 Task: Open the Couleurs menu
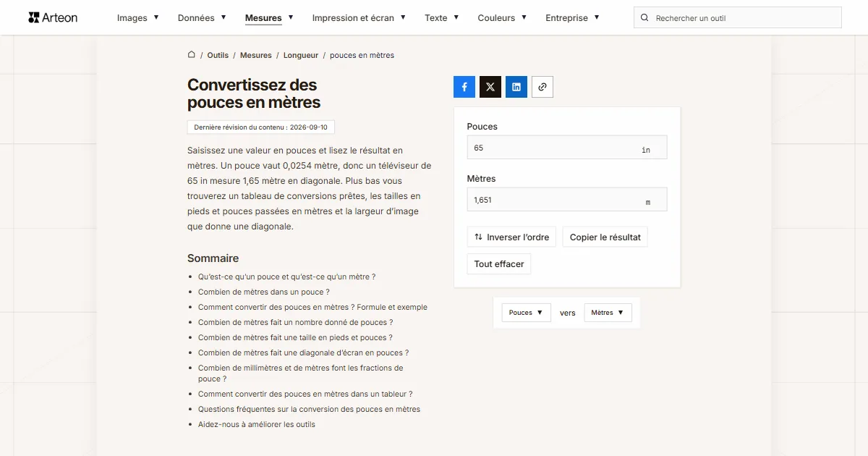tap(502, 18)
